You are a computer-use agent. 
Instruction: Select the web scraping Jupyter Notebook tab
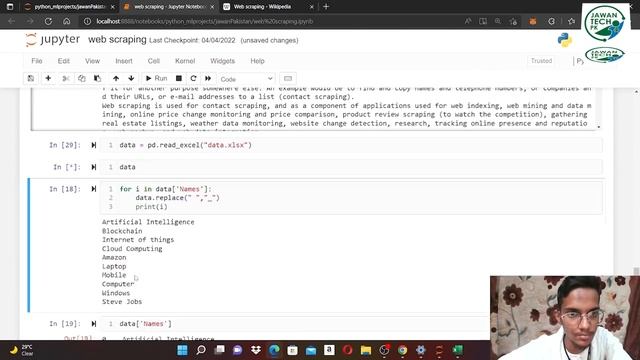169,7
